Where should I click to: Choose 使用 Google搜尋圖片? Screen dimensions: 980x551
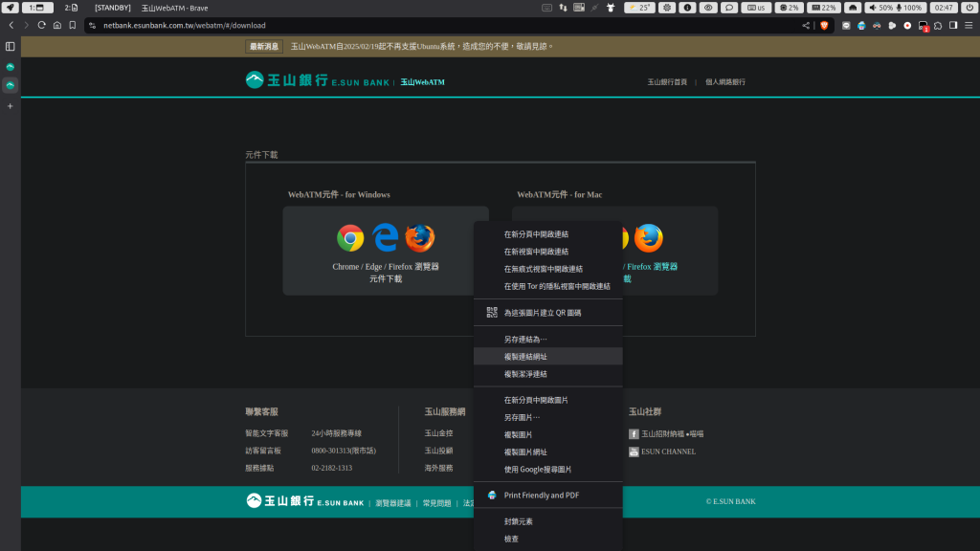click(548, 470)
